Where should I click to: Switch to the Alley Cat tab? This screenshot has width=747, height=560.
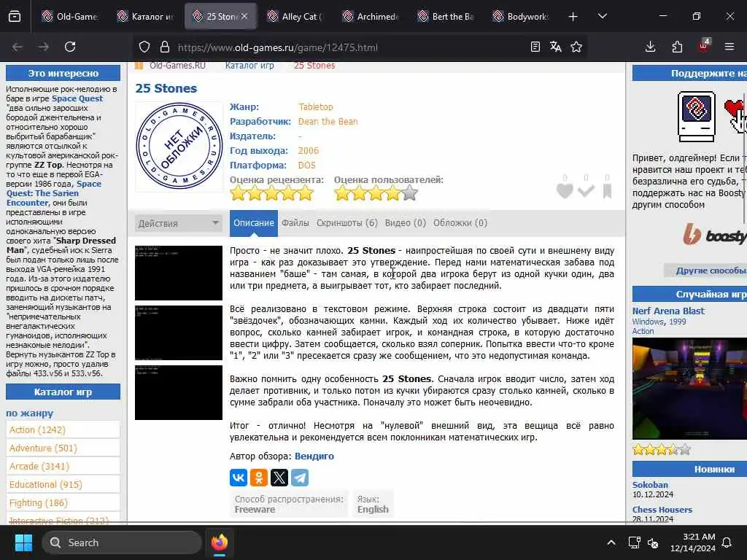click(x=295, y=17)
